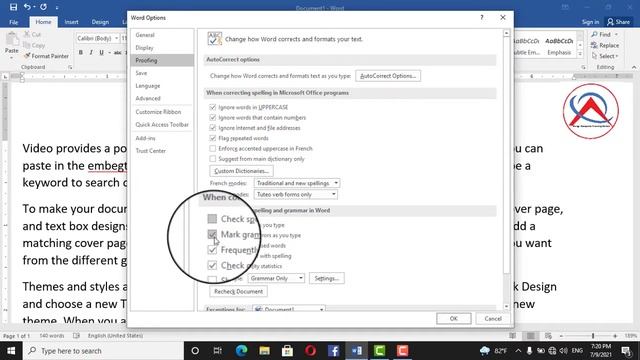The height and width of the screenshot is (360, 640).
Task: Click the proofing status icon in status bar
Action: tap(76, 336)
